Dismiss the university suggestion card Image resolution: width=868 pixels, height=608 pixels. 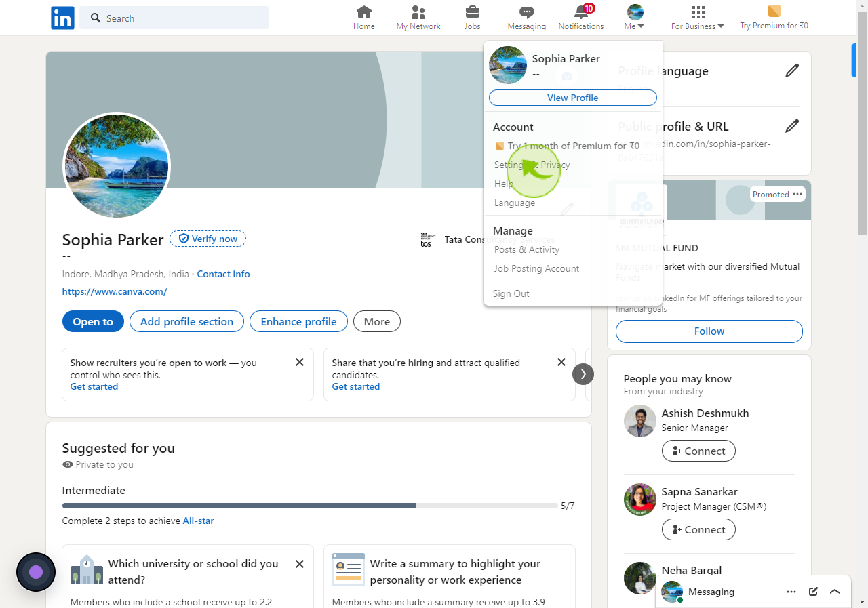300,564
